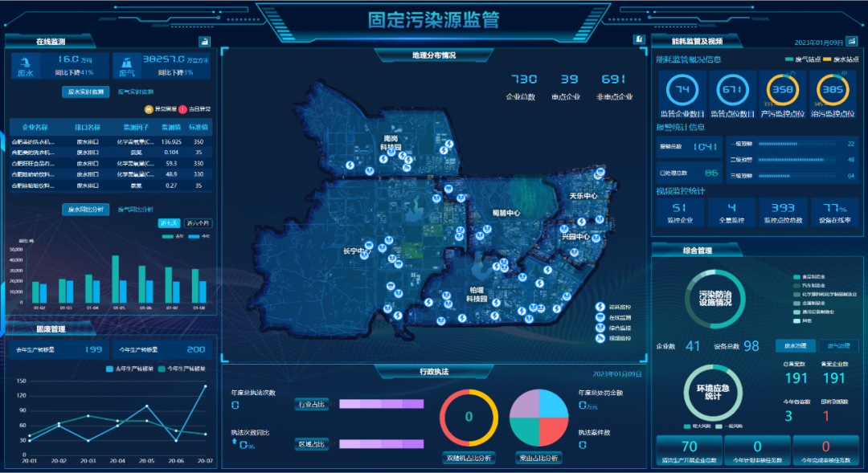
Task: Click the 环境应急统计 donut chart
Action: pos(713,392)
